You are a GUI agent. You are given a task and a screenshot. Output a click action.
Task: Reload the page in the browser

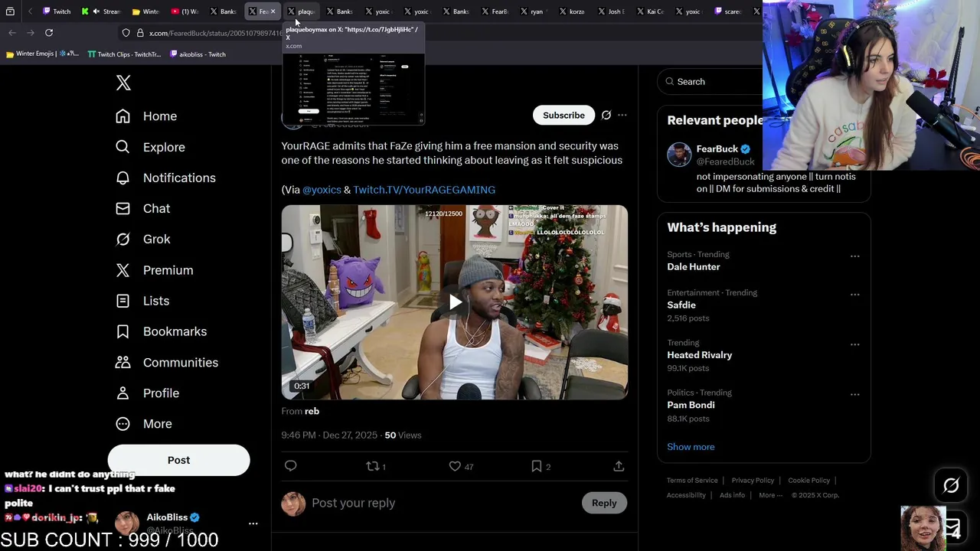pos(49,33)
